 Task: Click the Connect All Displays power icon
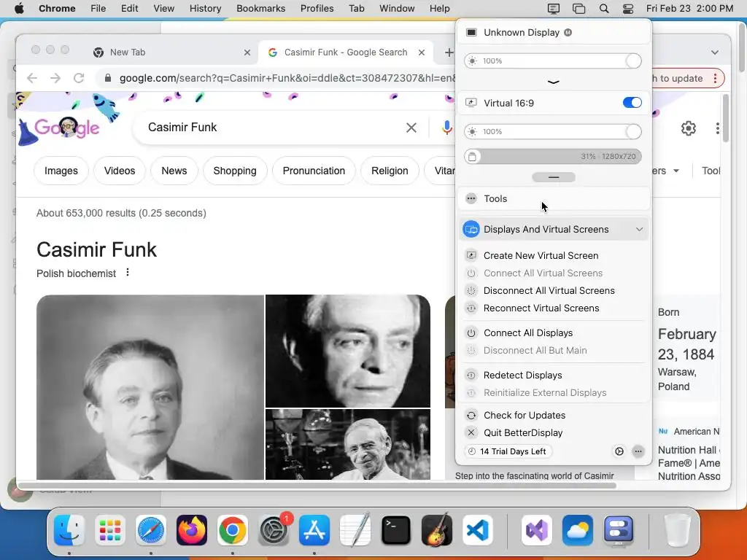471,332
